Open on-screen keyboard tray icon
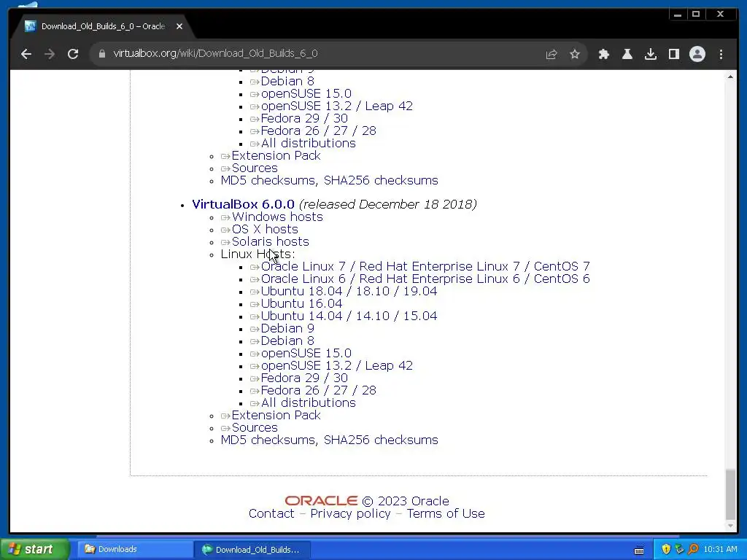This screenshot has width=747, height=560. [639, 550]
